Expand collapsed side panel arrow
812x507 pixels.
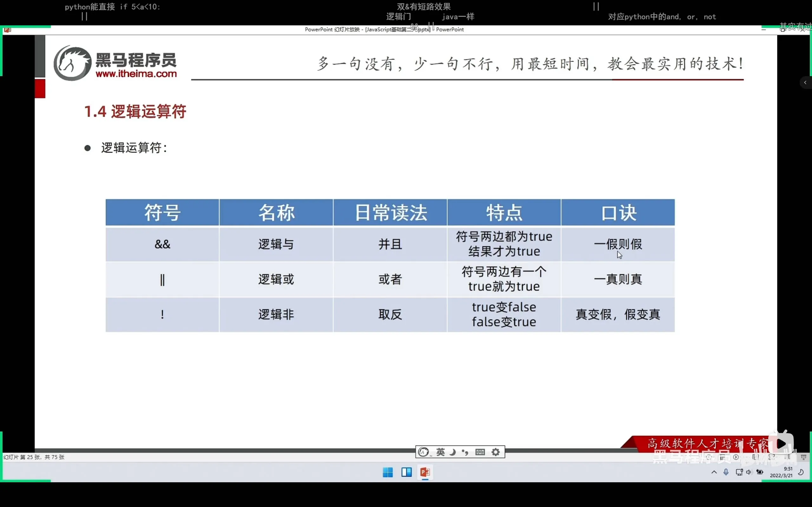(805, 82)
